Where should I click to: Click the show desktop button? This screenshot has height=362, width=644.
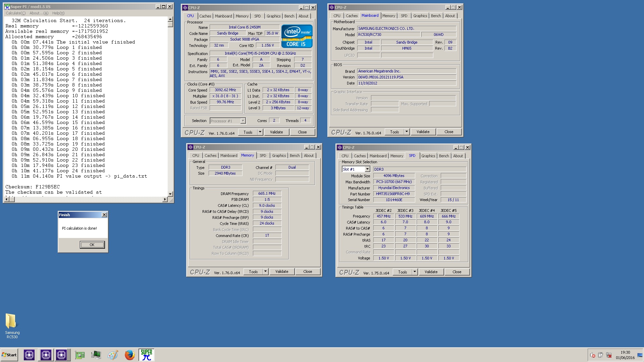pos(640,355)
